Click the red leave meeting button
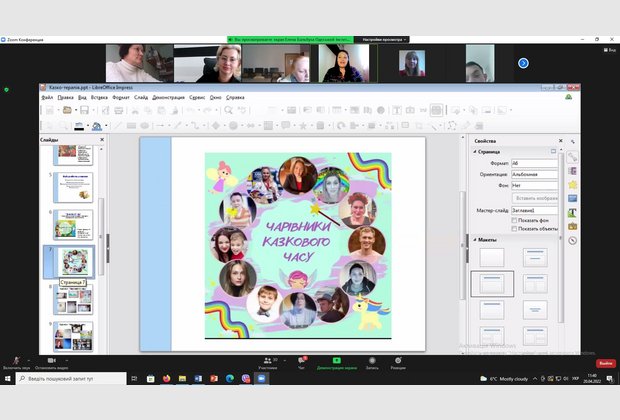 pyautogui.click(x=605, y=363)
